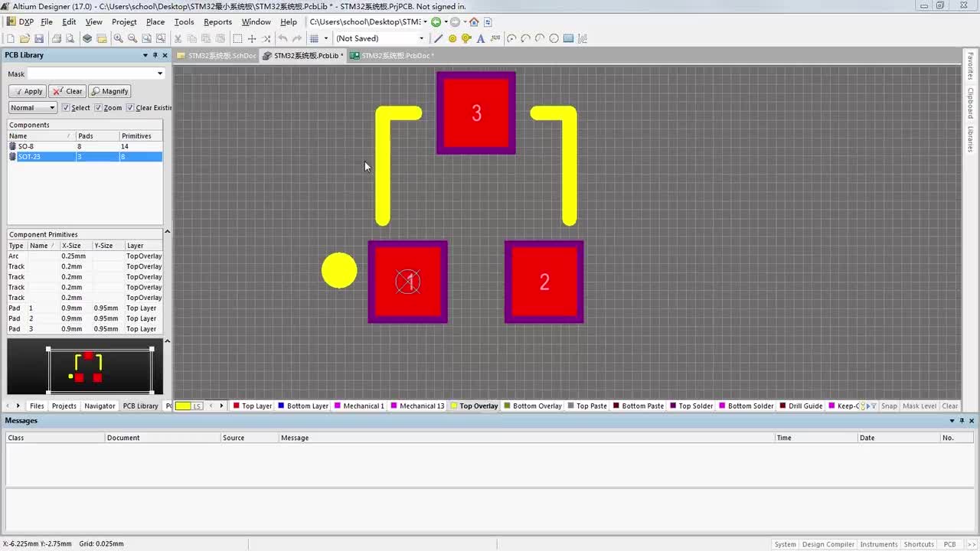Click the green back navigation icon
Screen dimensions: 980x551
pos(436,22)
